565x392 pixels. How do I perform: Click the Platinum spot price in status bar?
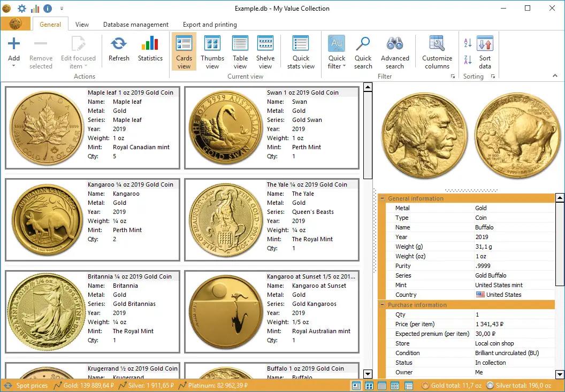pos(213,386)
